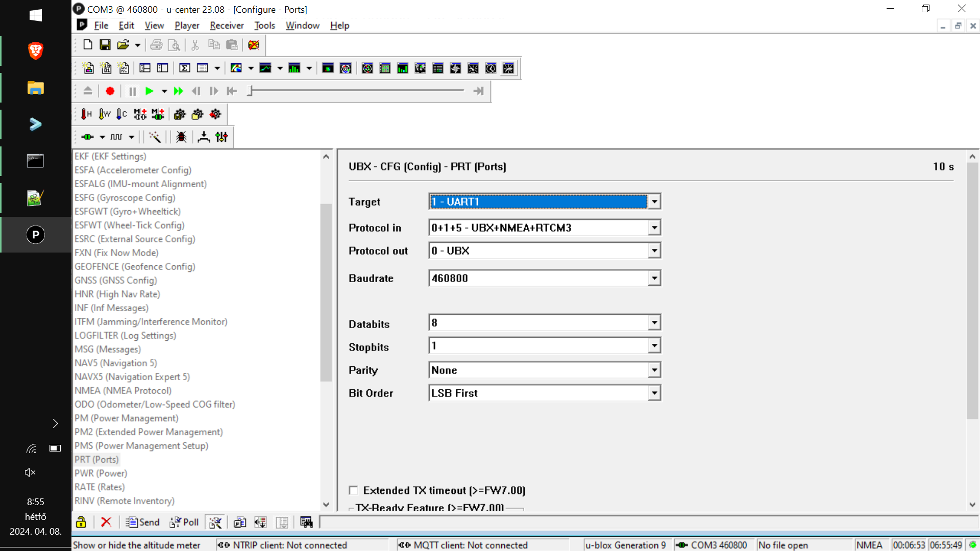Image resolution: width=980 pixels, height=551 pixels.
Task: Check the Extended TX timeout checkbox
Action: tap(354, 490)
